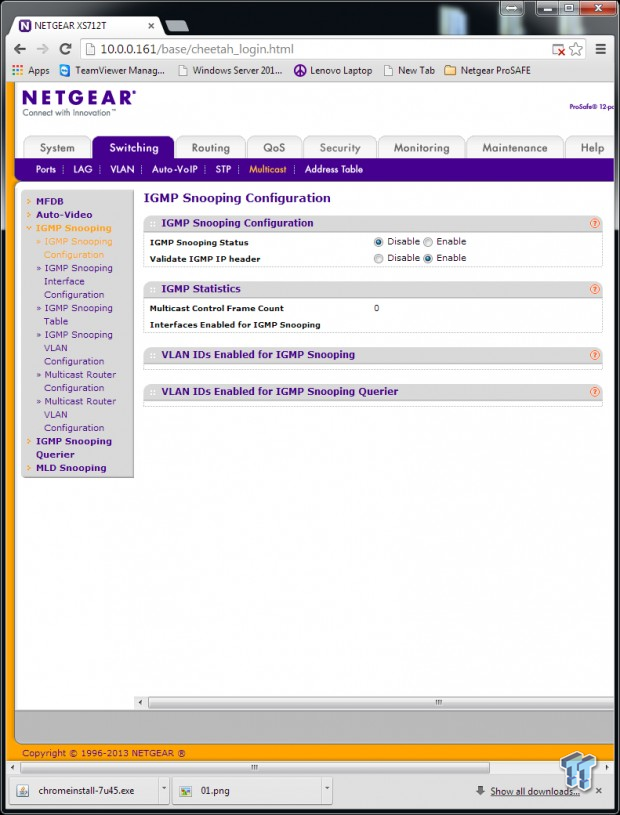
Task: Click the browser window horizontal scrollbar
Action: click(255, 767)
